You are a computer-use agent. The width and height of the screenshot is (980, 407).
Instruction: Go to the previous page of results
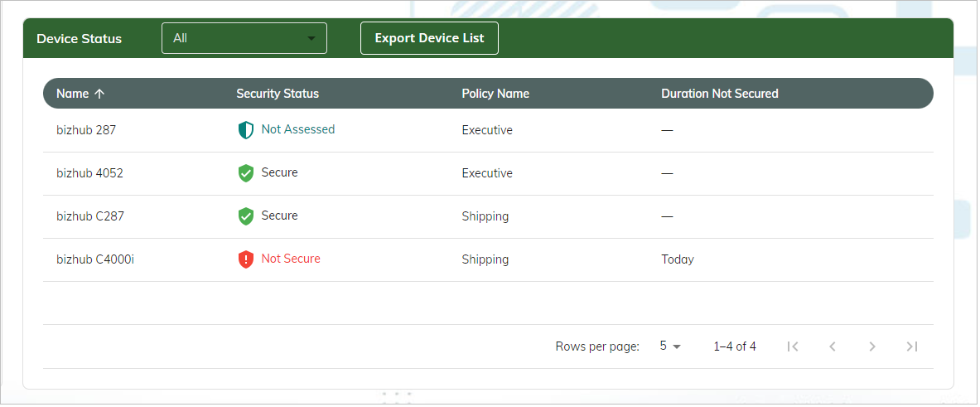833,346
